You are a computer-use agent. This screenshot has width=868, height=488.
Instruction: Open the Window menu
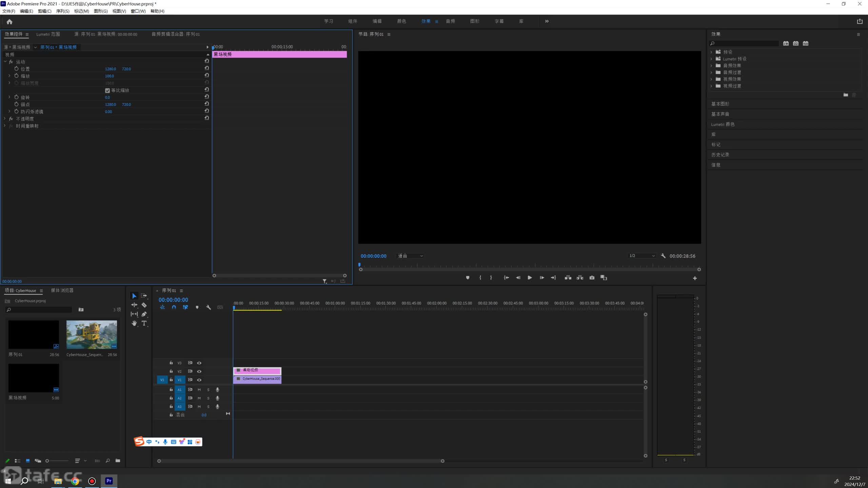click(x=138, y=11)
